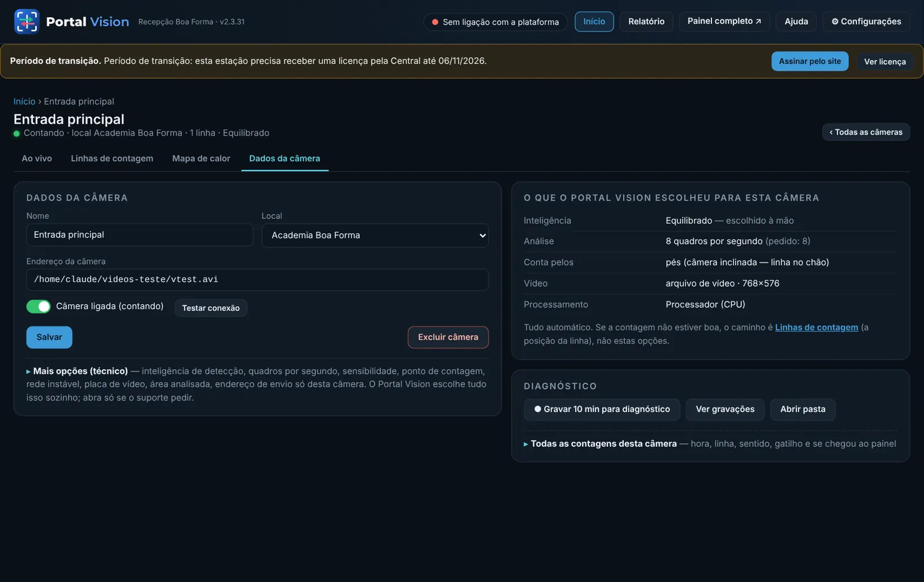Click Abrir pasta button

click(x=803, y=409)
